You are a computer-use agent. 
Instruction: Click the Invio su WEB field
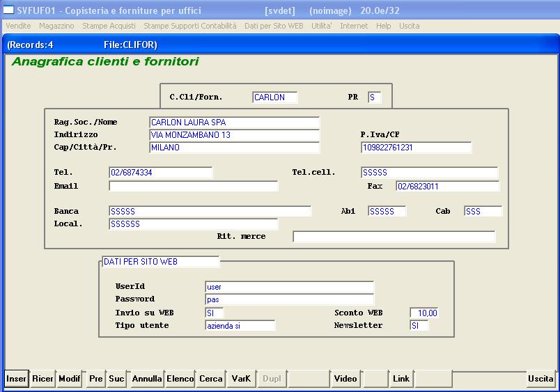215,313
